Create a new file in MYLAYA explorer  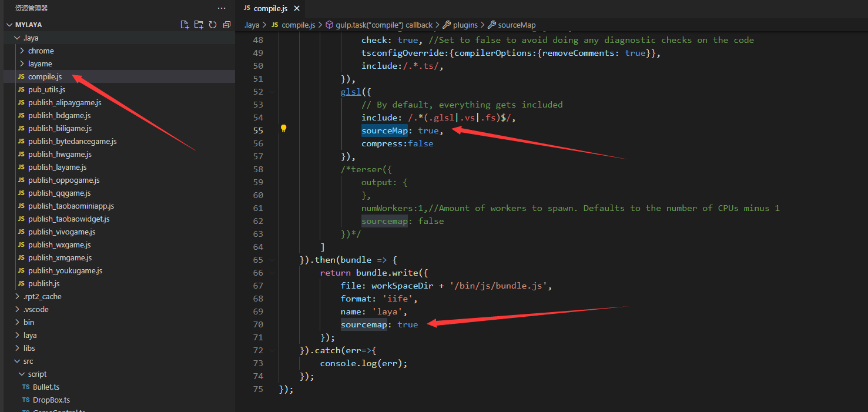click(x=185, y=25)
